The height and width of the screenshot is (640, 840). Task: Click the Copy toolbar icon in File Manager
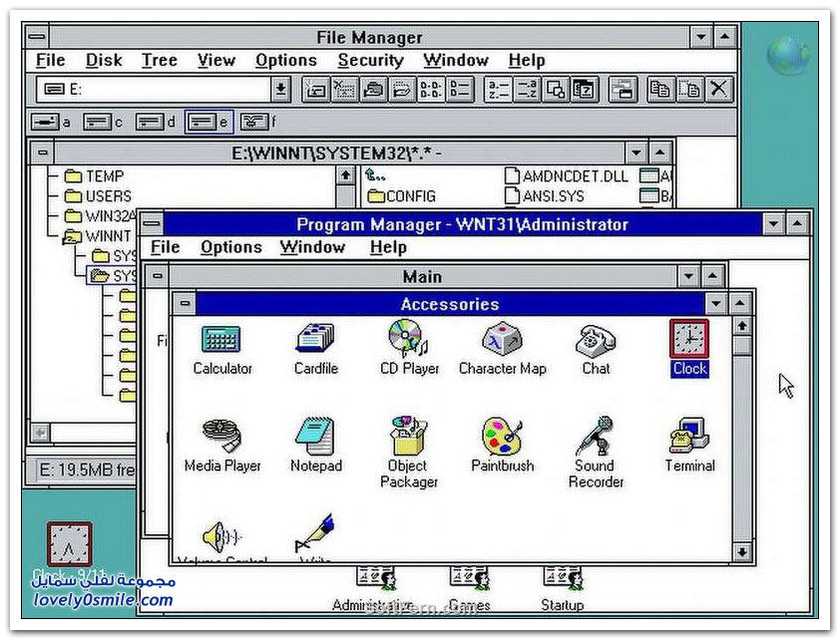(x=660, y=90)
